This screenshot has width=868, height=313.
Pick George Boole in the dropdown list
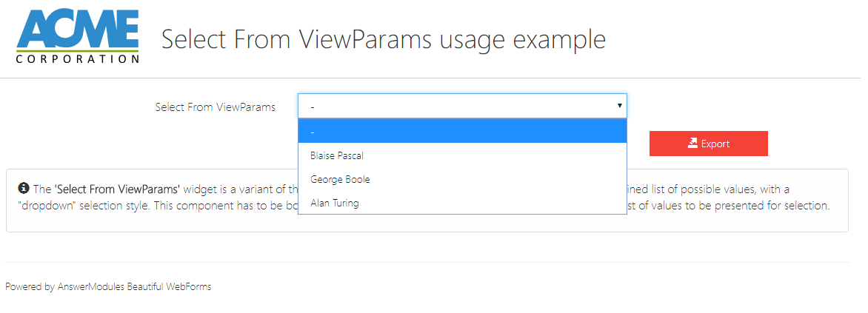[340, 179]
